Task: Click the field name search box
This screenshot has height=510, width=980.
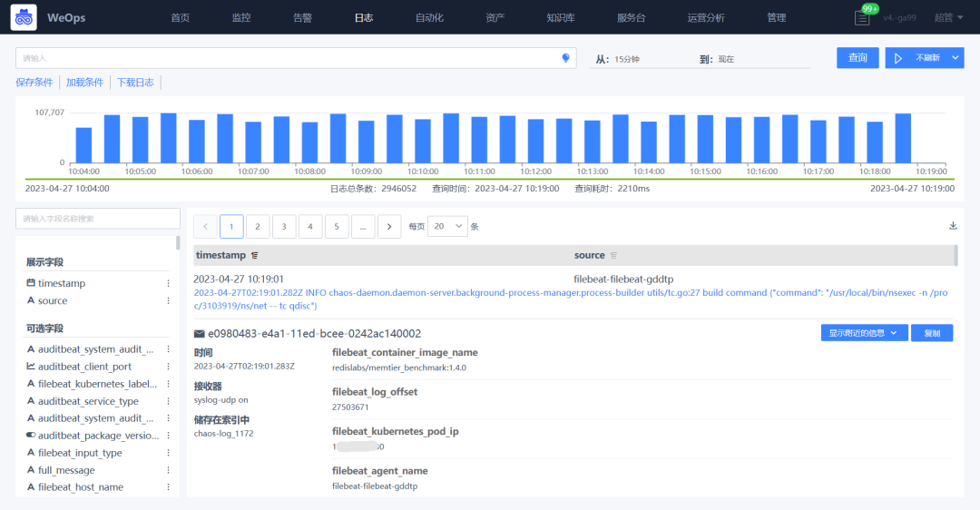Action: click(98, 219)
